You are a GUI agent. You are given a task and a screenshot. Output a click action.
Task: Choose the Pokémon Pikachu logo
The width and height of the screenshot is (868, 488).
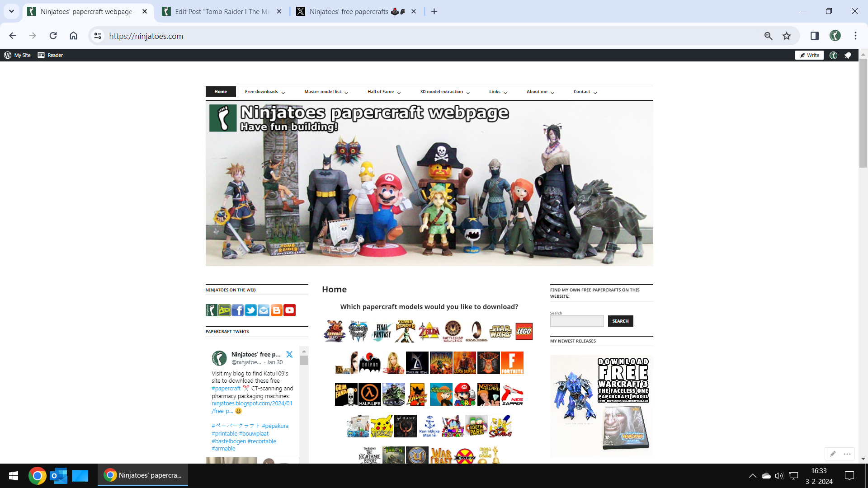coord(382,426)
